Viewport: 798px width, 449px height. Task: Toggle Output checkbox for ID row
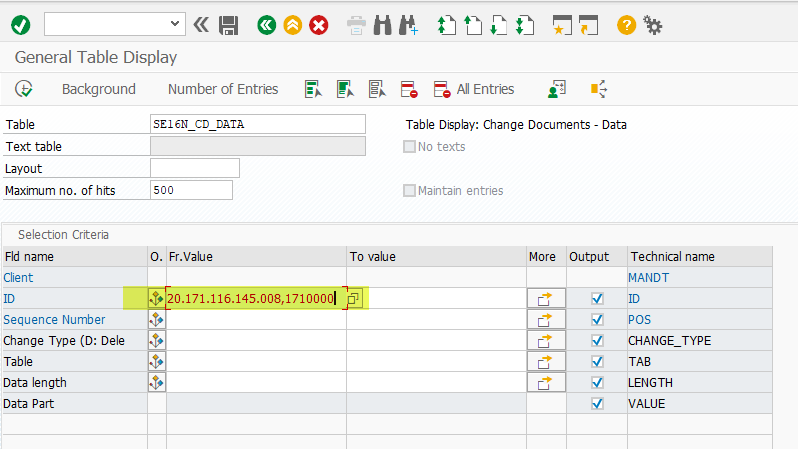pyautogui.click(x=597, y=298)
